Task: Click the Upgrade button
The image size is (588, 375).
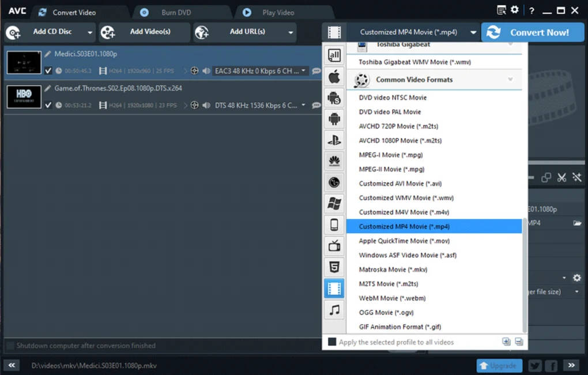Action: pos(499,366)
